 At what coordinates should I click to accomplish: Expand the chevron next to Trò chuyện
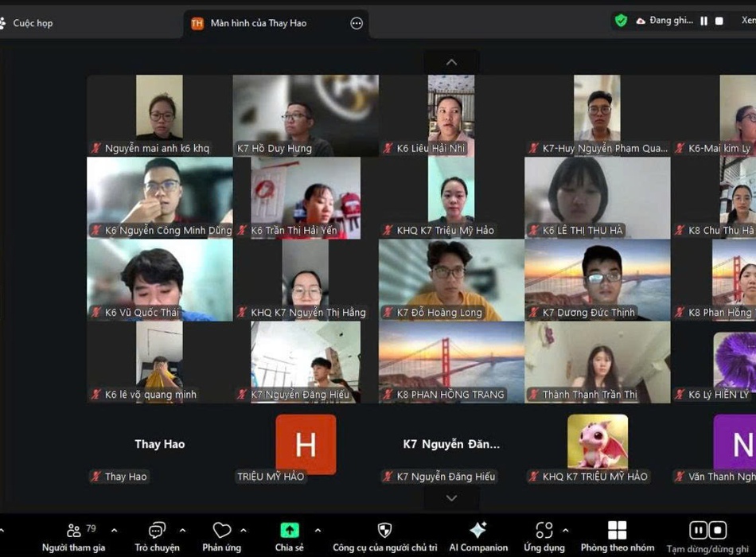182,531
